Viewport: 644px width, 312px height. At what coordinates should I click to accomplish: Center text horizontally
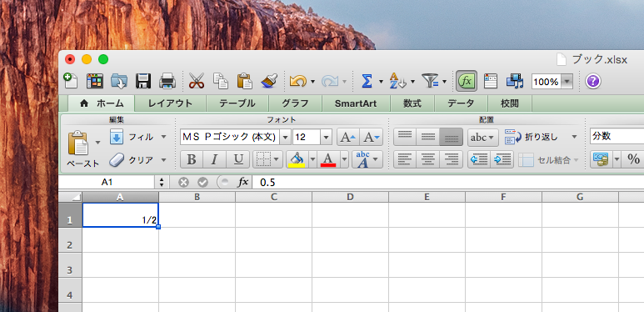428,159
